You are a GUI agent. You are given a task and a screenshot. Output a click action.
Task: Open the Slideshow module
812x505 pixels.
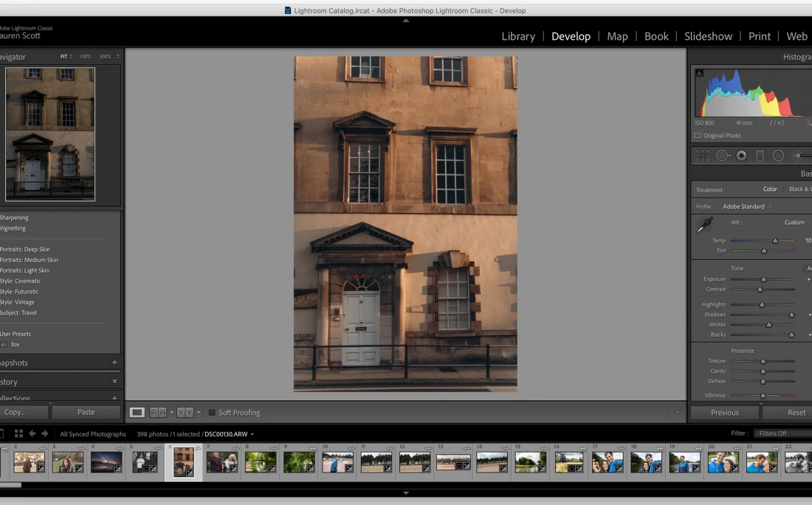click(x=708, y=36)
